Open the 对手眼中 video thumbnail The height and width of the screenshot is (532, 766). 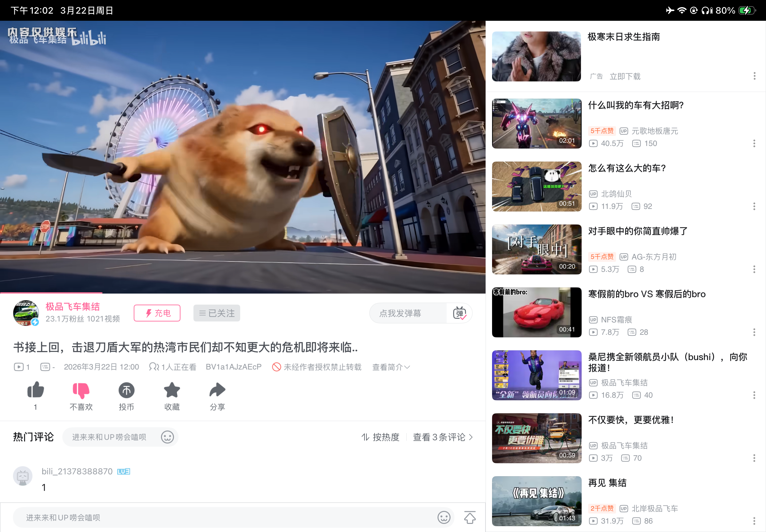537,249
